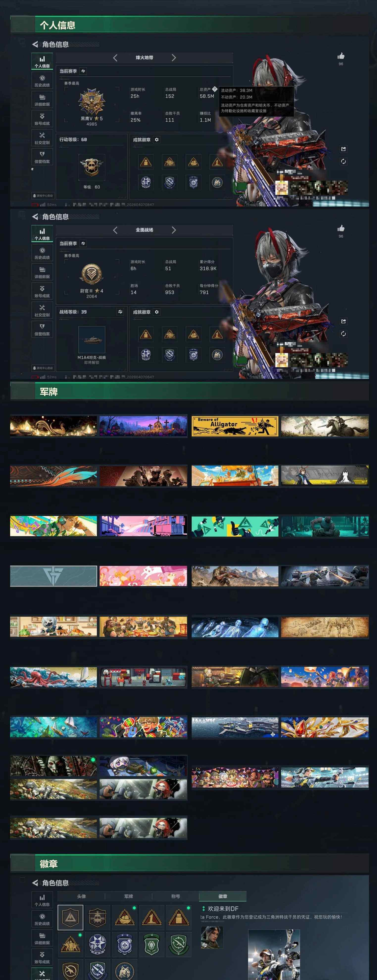Select the candles and swan dog tag
This screenshot has width=377, height=980.
(54, 426)
